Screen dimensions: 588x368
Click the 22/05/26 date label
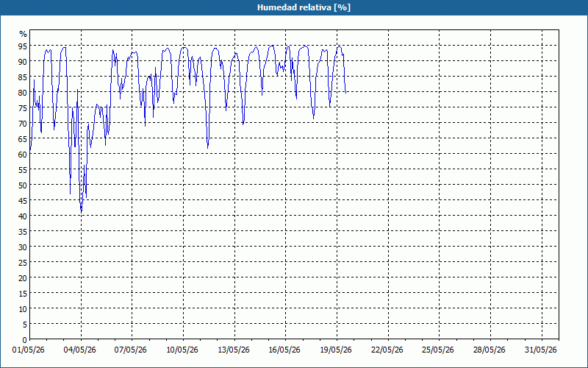click(387, 350)
